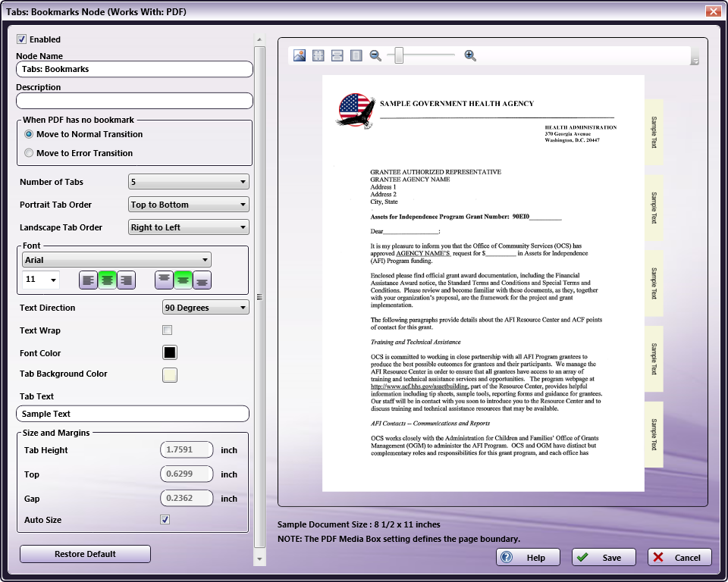Open the Text Direction dropdown

tap(206, 307)
